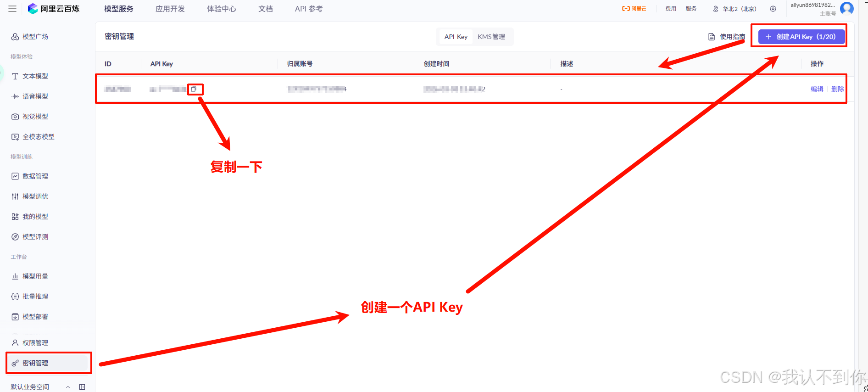Open the user avatar menu
Viewport: 868px width, 392px height.
(847, 8)
